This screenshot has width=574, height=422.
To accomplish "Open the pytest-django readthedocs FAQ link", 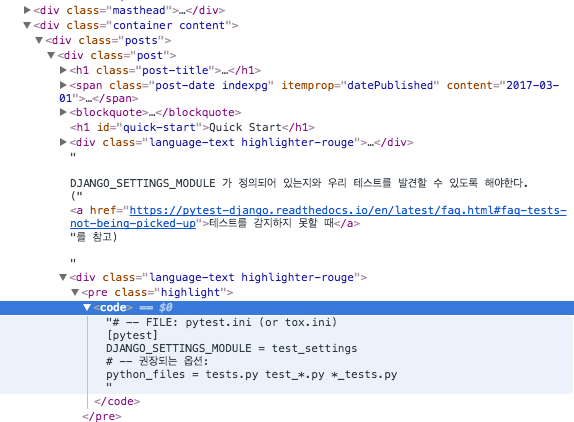I will point(318,217).
